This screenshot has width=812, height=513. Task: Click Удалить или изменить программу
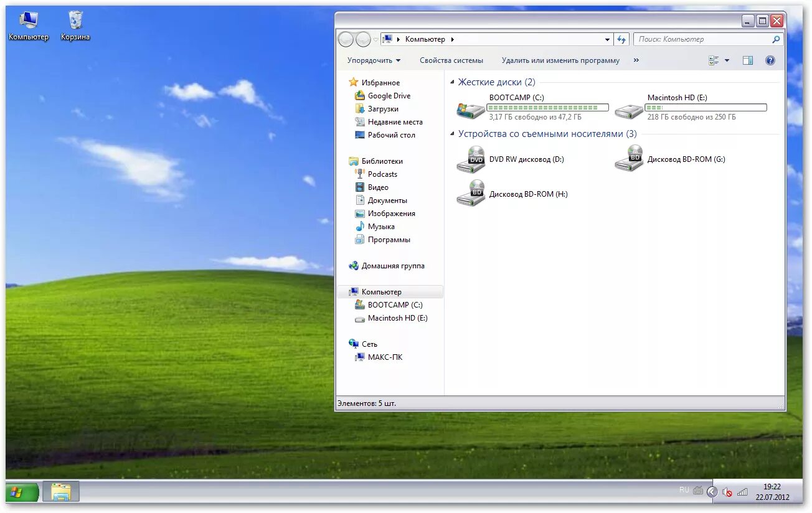(560, 60)
